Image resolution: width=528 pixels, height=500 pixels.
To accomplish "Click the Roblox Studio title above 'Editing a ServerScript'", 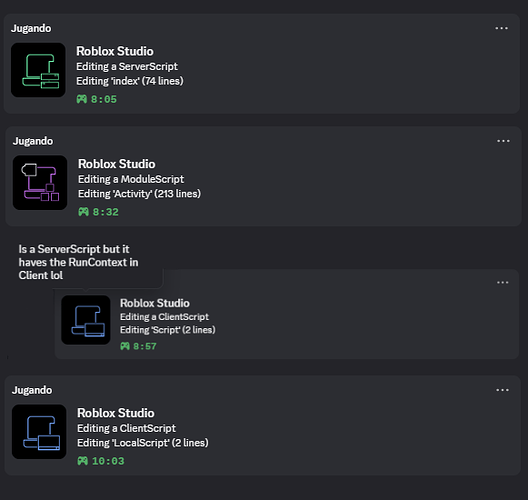I will 115,51.
